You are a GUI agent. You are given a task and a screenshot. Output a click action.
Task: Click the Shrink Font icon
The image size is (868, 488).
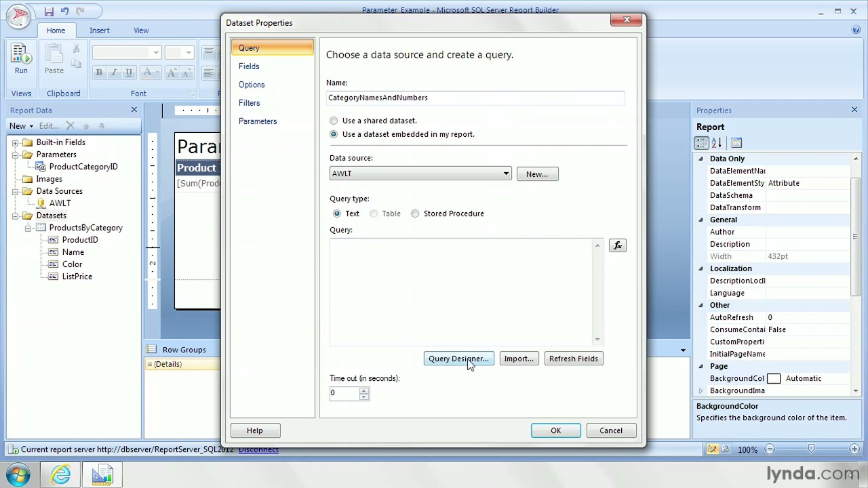coord(186,73)
